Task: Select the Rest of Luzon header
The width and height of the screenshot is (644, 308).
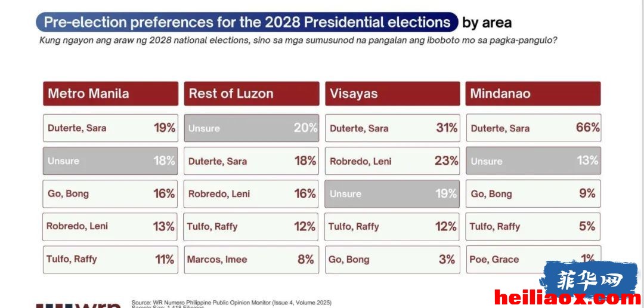Action: click(252, 93)
